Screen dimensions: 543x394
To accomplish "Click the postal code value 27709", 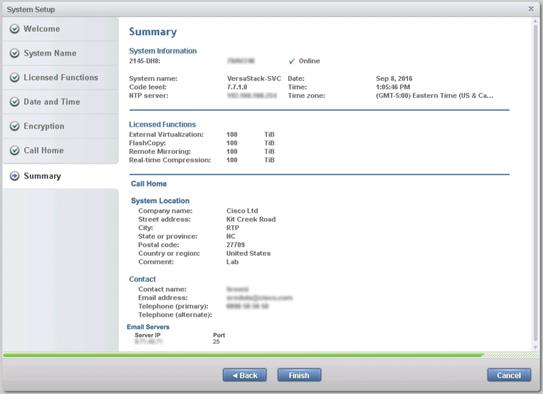I will click(x=235, y=245).
